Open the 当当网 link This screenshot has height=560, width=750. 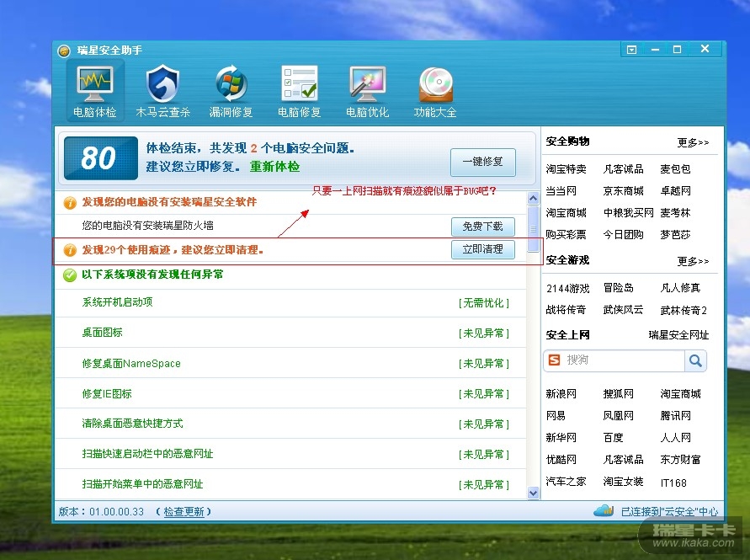click(x=561, y=191)
